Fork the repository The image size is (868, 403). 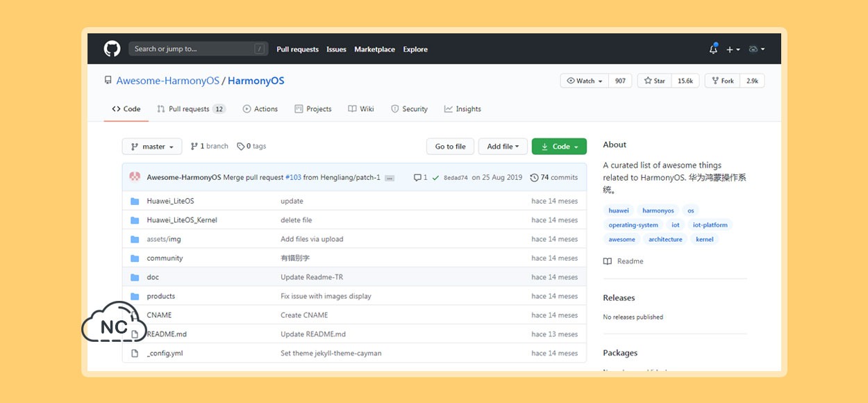click(722, 81)
